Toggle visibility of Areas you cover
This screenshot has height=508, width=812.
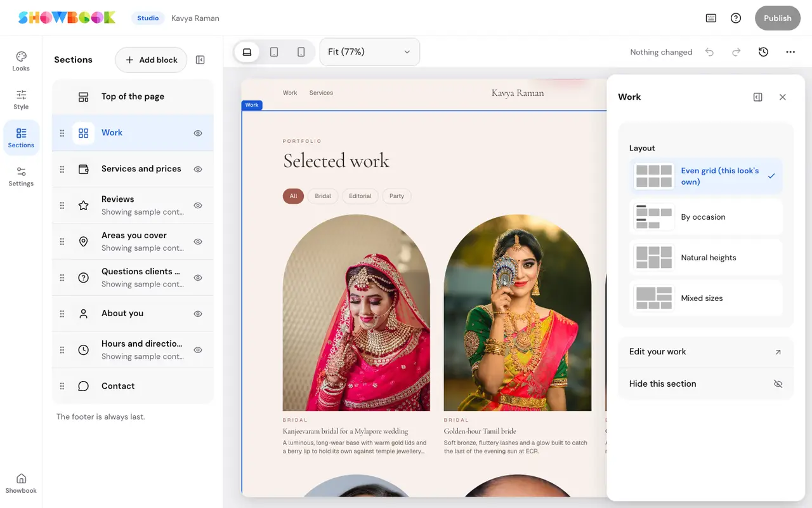pyautogui.click(x=198, y=242)
